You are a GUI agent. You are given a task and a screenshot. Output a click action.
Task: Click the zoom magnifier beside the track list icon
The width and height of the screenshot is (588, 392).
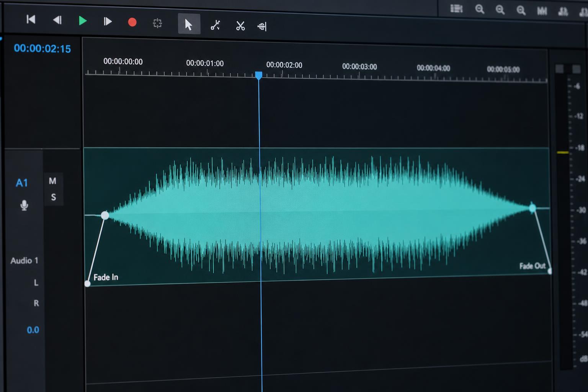480,9
